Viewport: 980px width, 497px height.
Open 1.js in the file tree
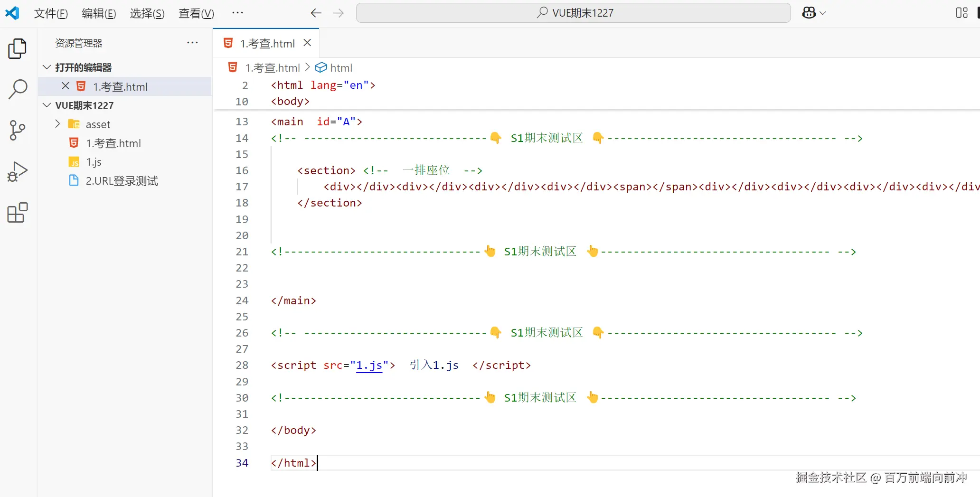click(x=125, y=162)
